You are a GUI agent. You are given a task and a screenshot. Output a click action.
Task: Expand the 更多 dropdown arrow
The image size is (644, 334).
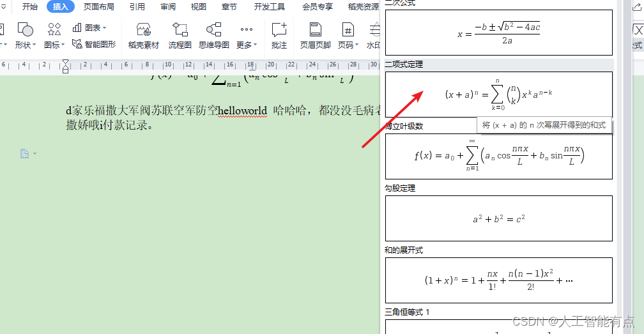pyautogui.click(x=255, y=45)
